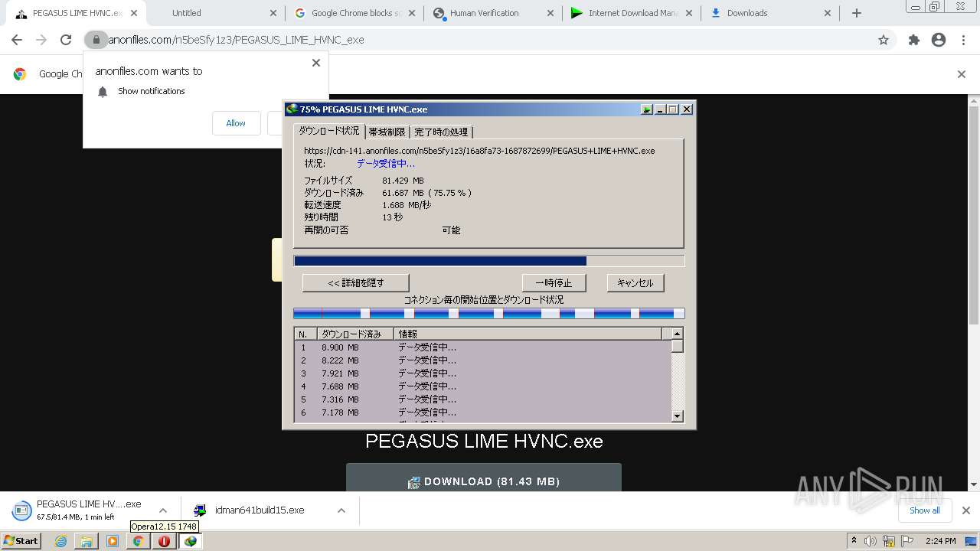Select connection row 1 with 8.900 MB
This screenshot has width=980, height=551.
(483, 347)
